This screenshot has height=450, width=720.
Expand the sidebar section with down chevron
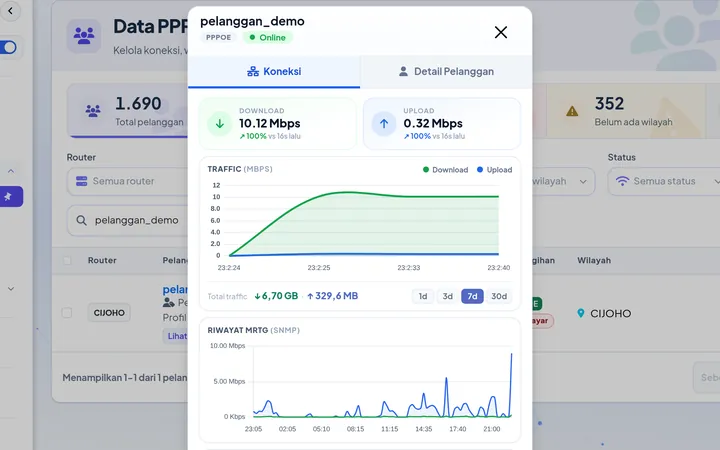(11, 289)
